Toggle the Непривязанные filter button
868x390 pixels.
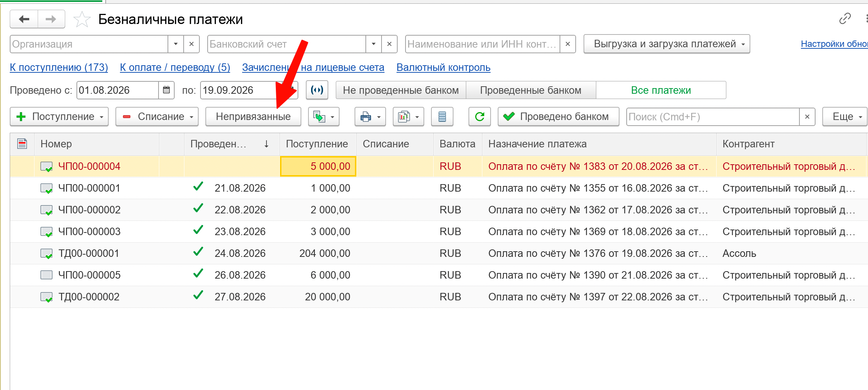coord(253,117)
